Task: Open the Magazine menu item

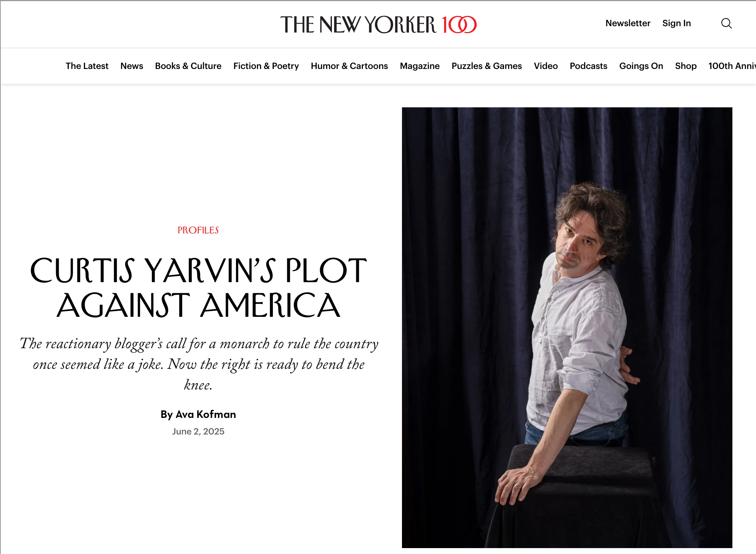Action: [420, 66]
